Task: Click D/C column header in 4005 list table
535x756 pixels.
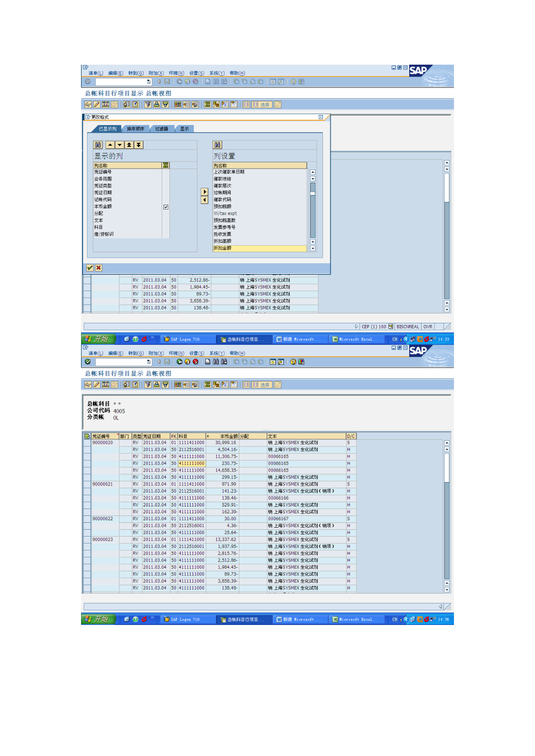Action: [351, 436]
